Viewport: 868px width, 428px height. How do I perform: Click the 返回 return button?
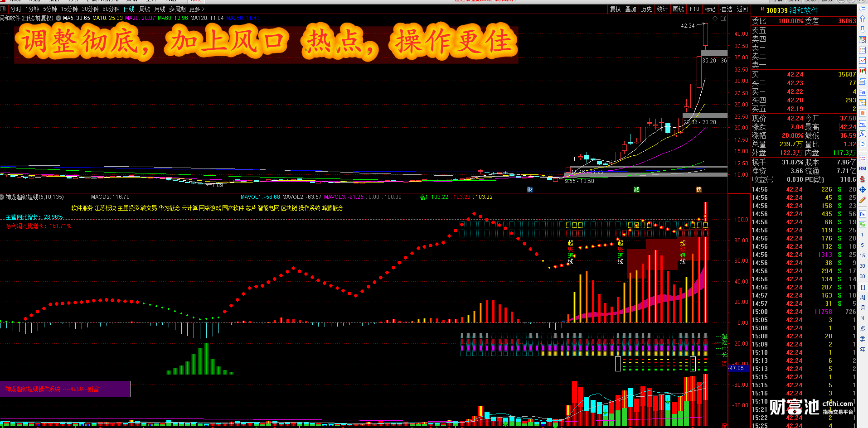click(742, 9)
